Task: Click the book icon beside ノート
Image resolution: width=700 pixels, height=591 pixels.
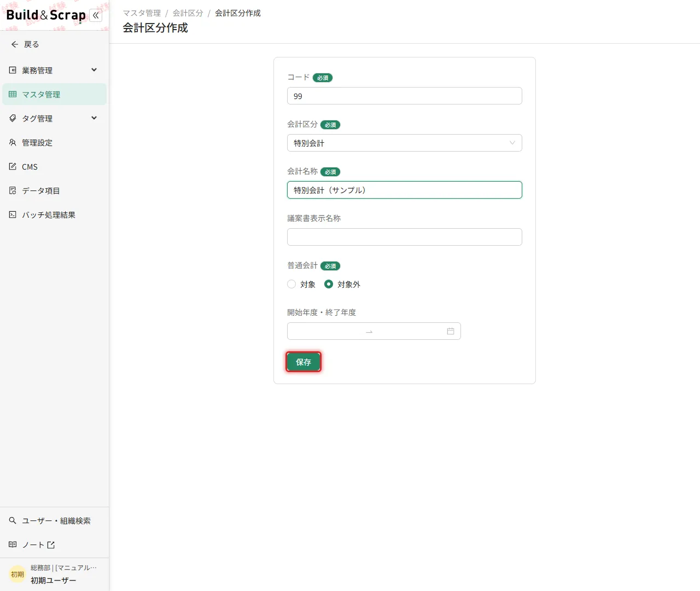Action: (13, 544)
